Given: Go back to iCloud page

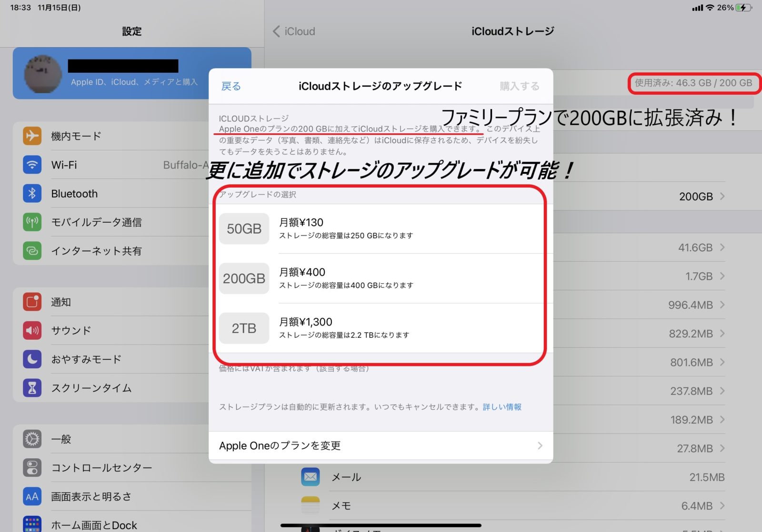Looking at the screenshot, I should [294, 31].
